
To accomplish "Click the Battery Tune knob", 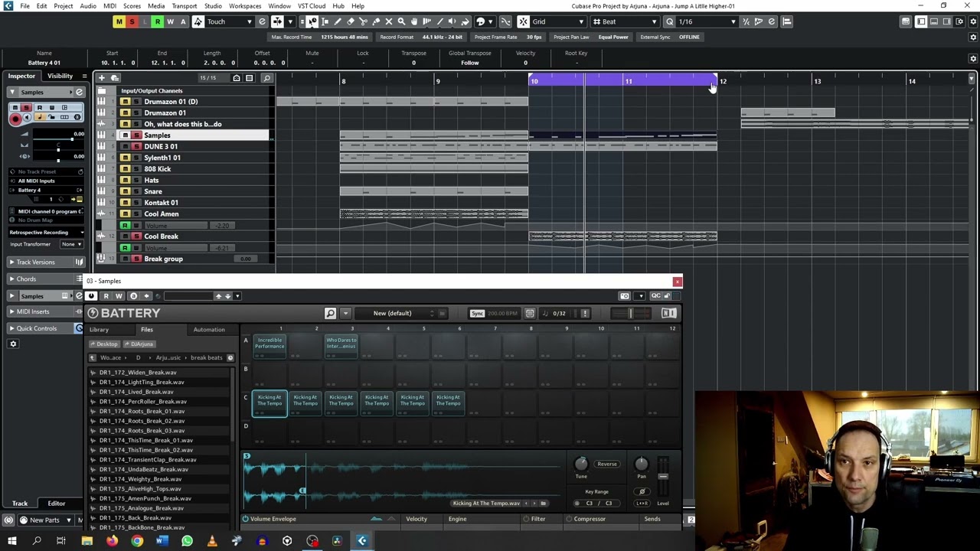I will [x=581, y=464].
